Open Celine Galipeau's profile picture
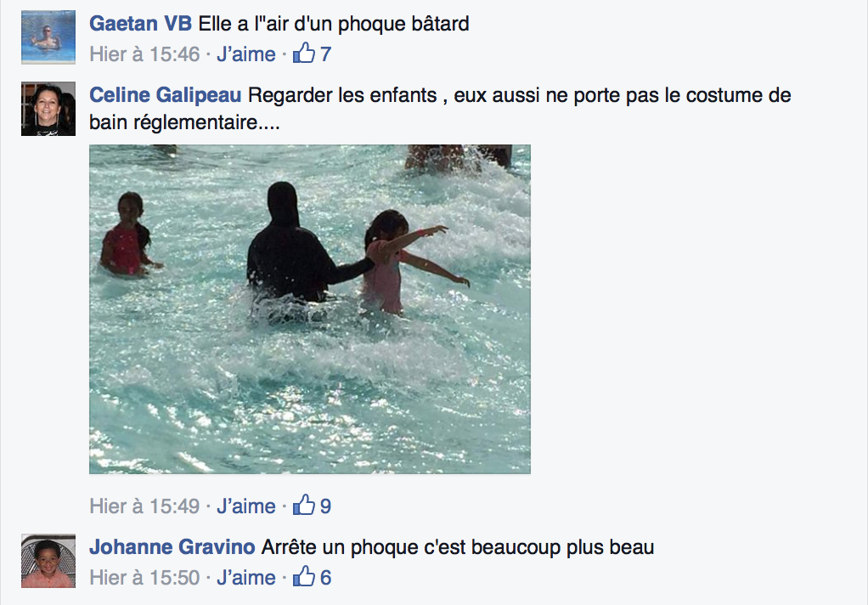868x605 pixels. pos(48,109)
